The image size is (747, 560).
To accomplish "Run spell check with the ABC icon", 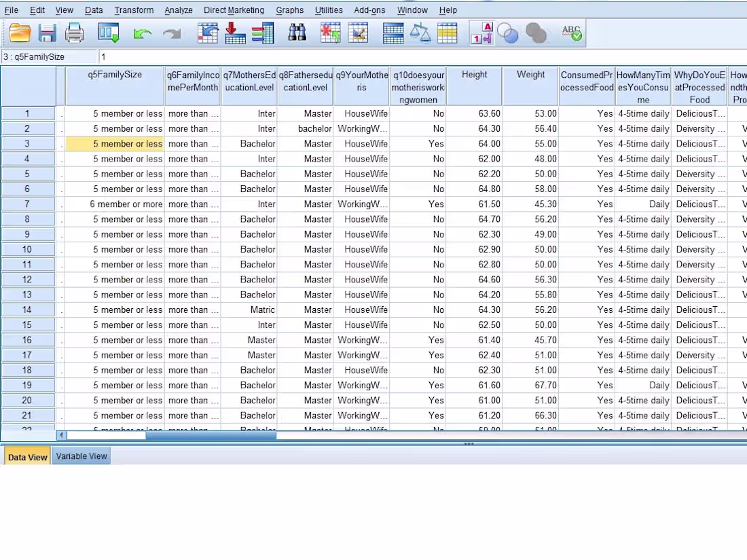I will click(x=572, y=33).
